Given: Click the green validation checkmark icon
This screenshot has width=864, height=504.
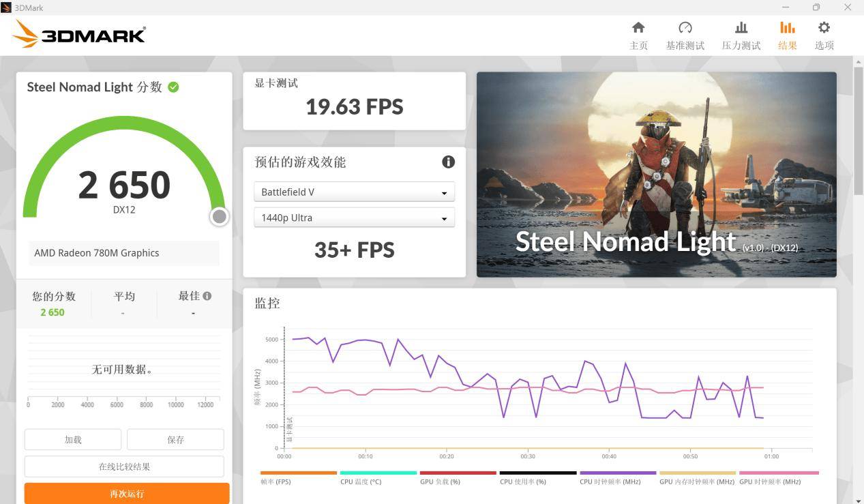Looking at the screenshot, I should [173, 87].
